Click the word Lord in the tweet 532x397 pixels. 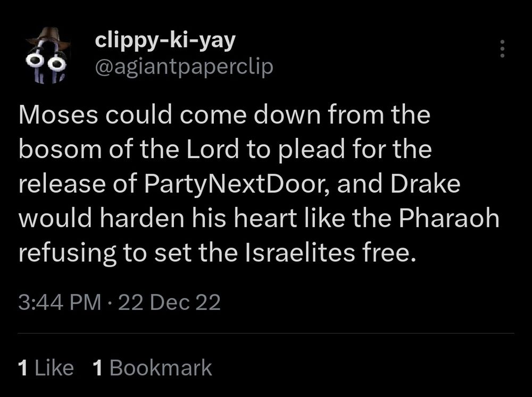pos(213,149)
